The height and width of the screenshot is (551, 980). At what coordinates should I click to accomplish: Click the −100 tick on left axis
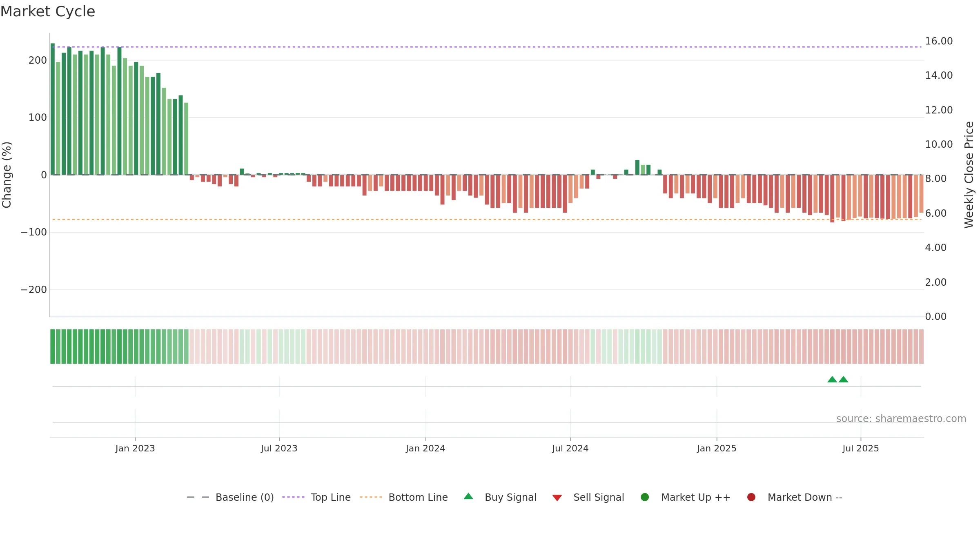(x=34, y=232)
